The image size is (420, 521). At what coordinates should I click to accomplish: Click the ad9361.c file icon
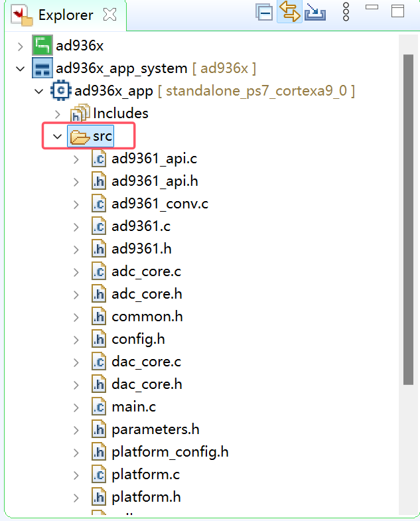pos(99,226)
